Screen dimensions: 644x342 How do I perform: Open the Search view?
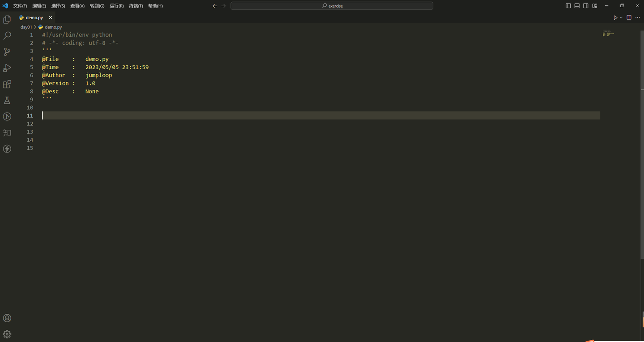click(7, 36)
